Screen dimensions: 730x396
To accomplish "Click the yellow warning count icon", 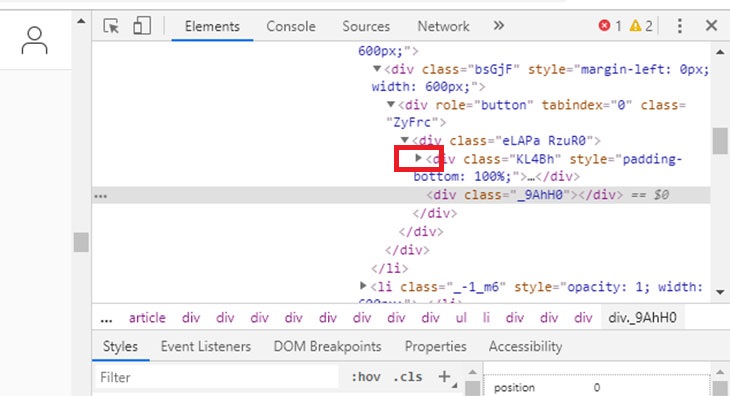I will (635, 26).
